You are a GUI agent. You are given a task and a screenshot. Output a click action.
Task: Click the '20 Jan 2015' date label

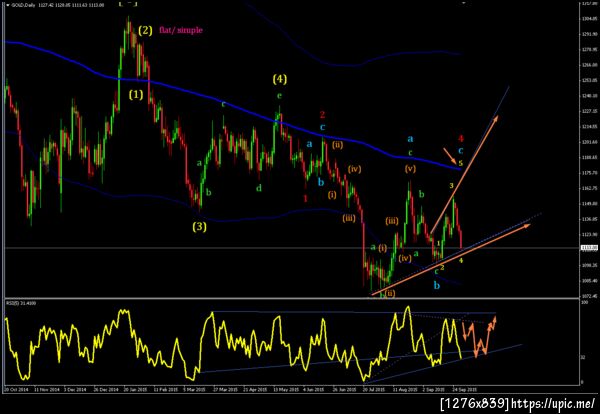tap(136, 390)
